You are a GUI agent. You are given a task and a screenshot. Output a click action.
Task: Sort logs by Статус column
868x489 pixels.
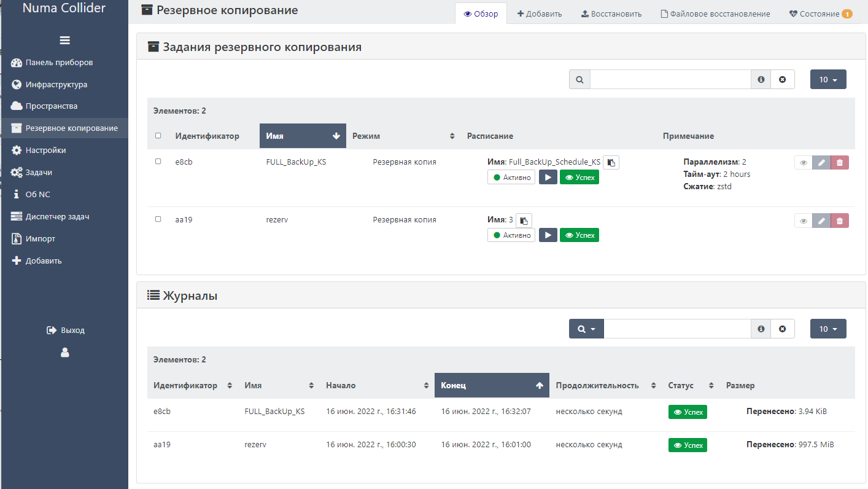click(691, 385)
